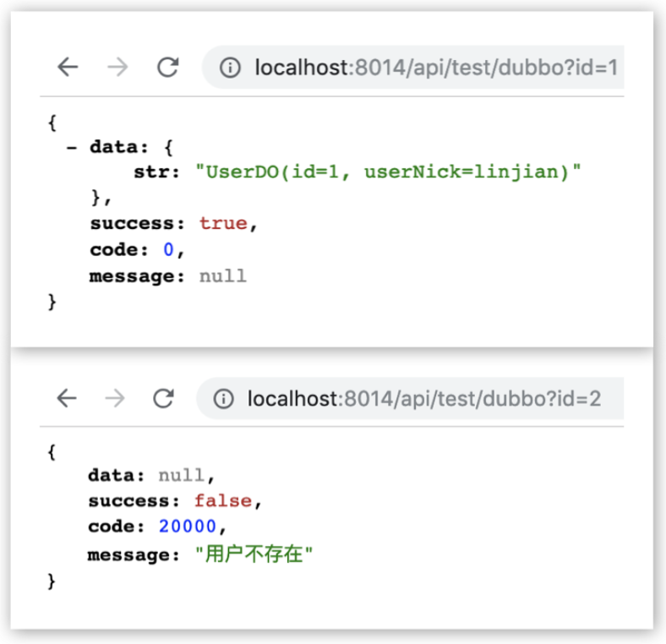Click the code value 20000
The height and width of the screenshot is (644, 666).
click(x=188, y=527)
